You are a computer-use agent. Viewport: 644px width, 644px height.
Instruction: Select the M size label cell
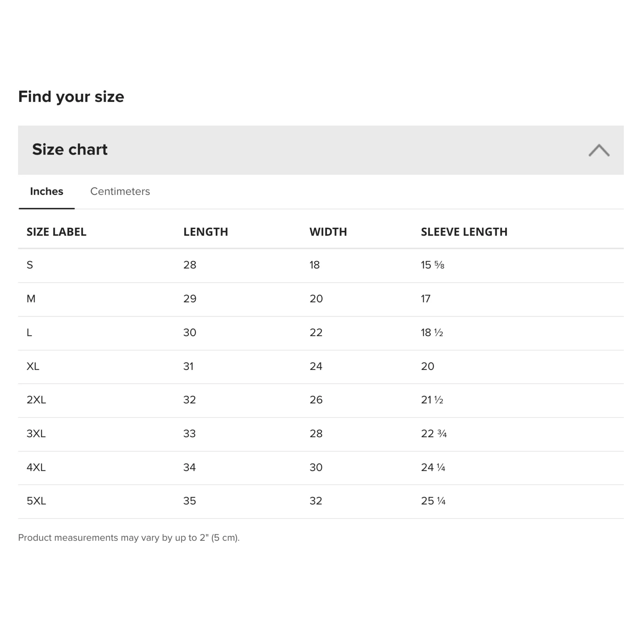click(31, 299)
